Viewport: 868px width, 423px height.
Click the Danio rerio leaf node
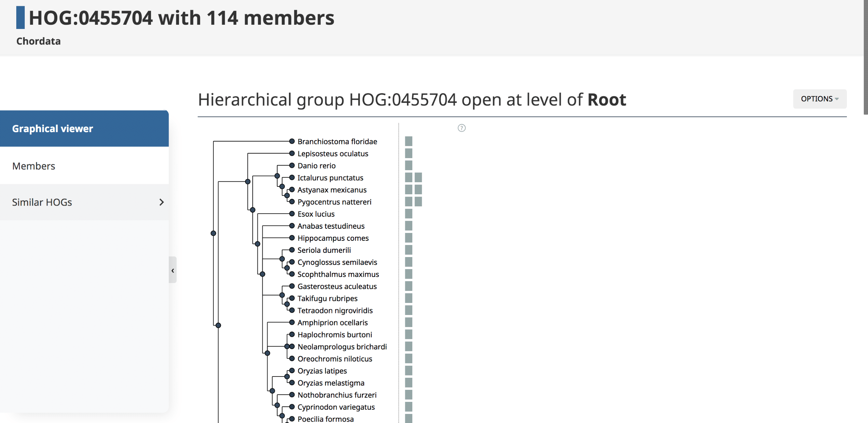[x=292, y=166]
